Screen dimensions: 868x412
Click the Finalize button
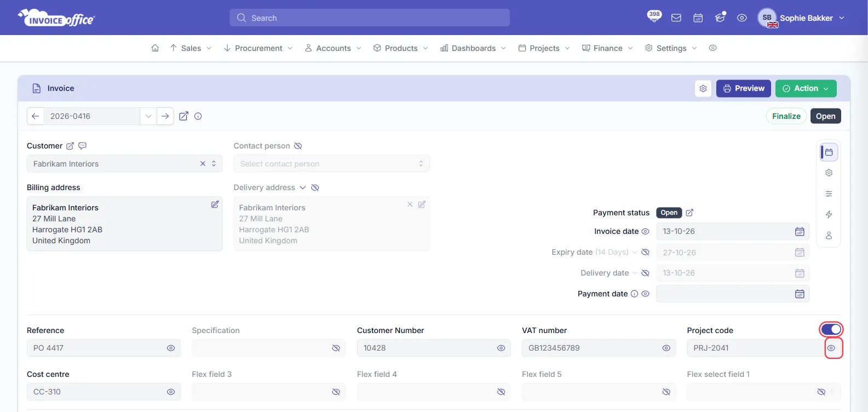coord(786,116)
